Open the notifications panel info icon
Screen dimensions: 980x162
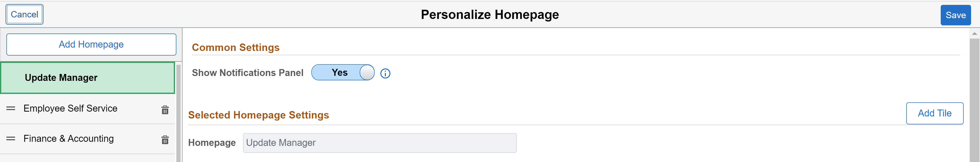tap(385, 73)
